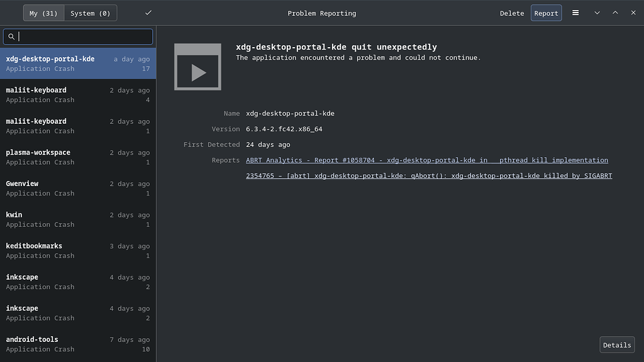The image size is (644, 362).
Task: Select the topmost maliit-keyboard crash entry
Action: coord(78,94)
